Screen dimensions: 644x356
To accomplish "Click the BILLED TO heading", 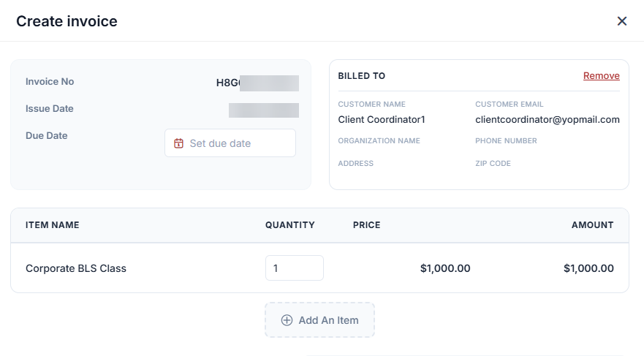I will tap(361, 75).
